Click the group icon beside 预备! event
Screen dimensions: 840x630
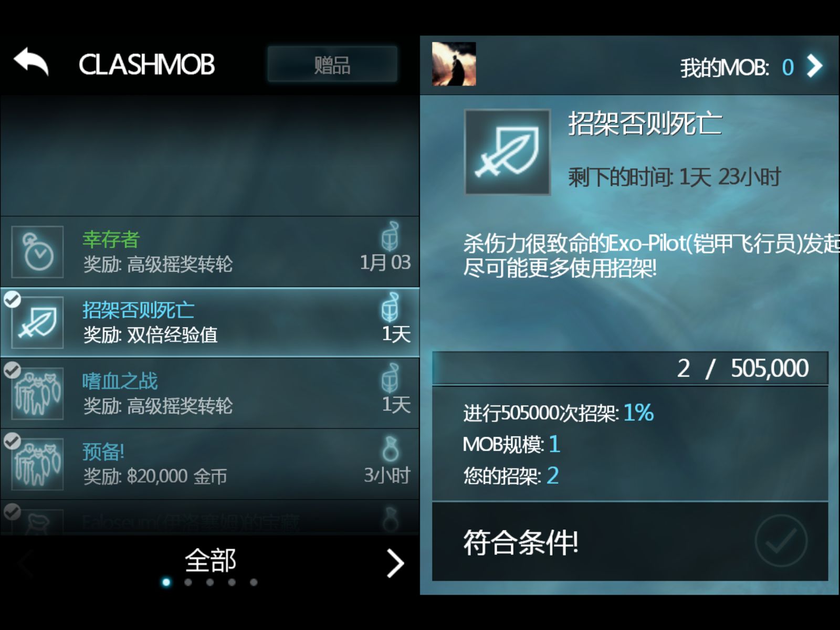click(x=37, y=464)
